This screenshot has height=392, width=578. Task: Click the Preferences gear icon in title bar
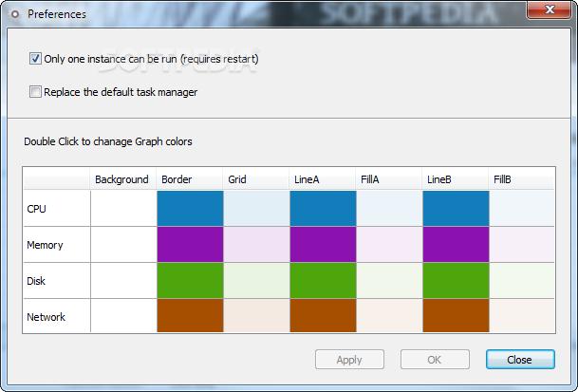(x=15, y=14)
